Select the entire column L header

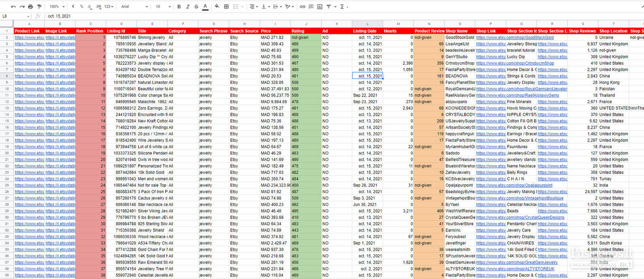click(x=368, y=24)
